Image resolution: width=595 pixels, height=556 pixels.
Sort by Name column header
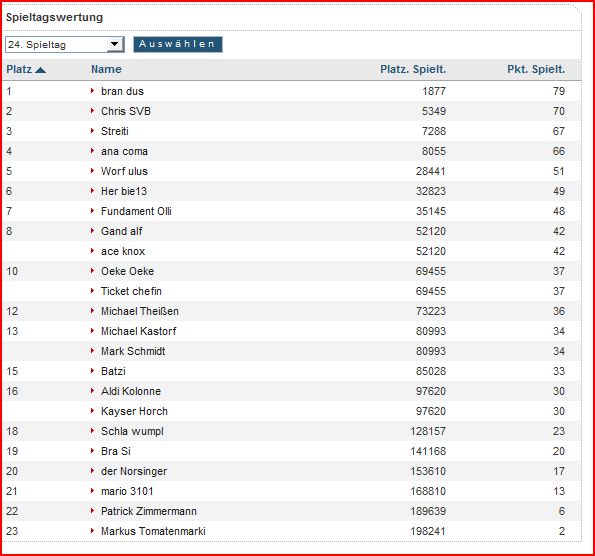pos(106,69)
